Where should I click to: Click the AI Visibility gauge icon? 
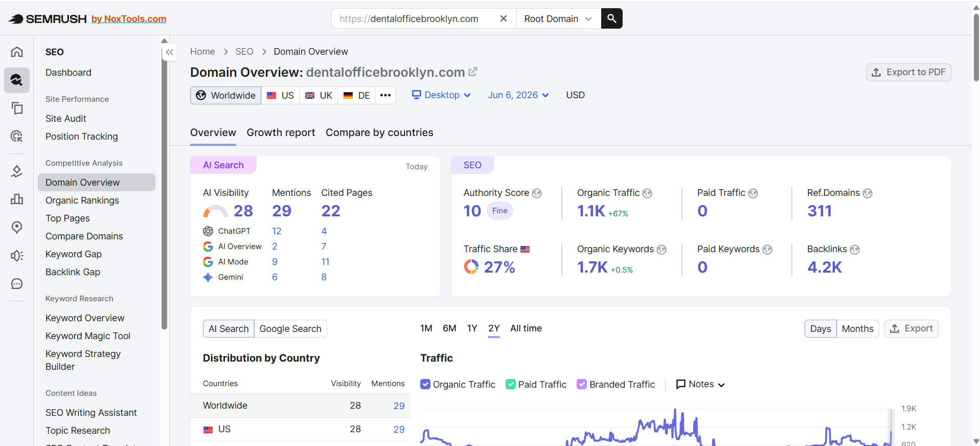tap(215, 211)
